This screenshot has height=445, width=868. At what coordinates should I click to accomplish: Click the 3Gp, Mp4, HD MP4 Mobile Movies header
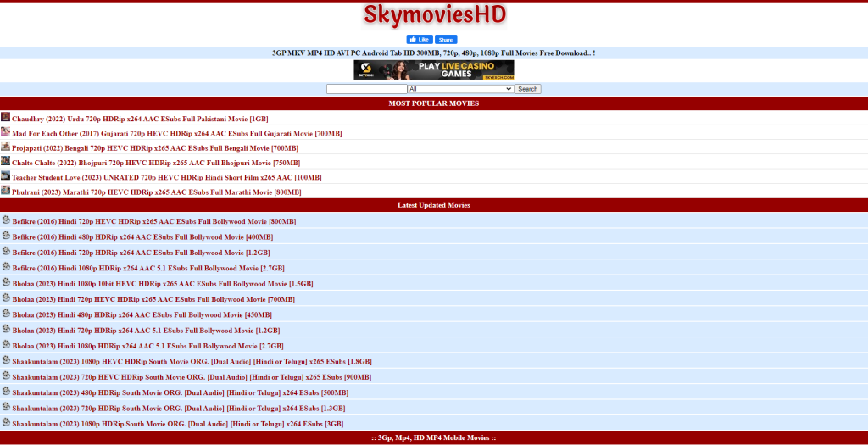click(434, 438)
